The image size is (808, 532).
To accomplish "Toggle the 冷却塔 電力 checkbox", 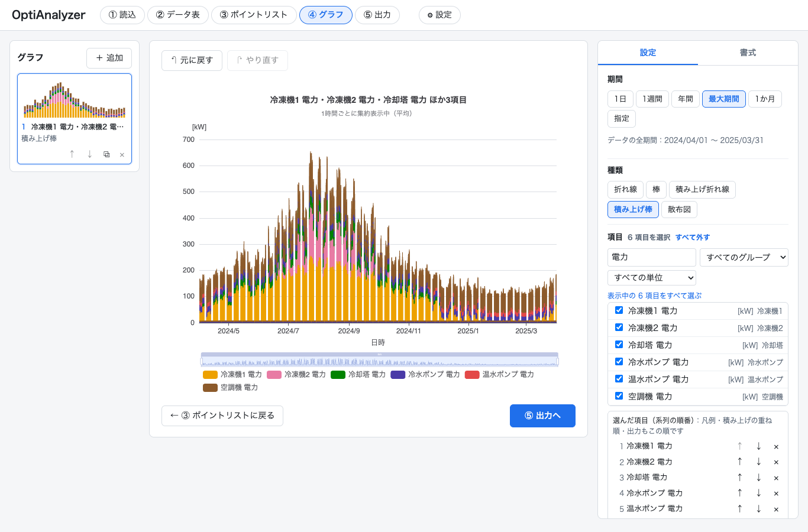I will coord(619,345).
